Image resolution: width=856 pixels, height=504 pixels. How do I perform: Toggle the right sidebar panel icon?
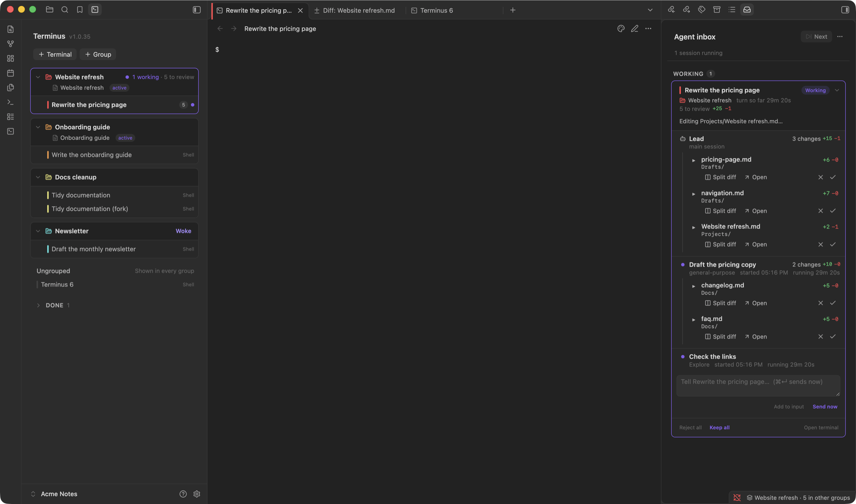[x=845, y=10]
